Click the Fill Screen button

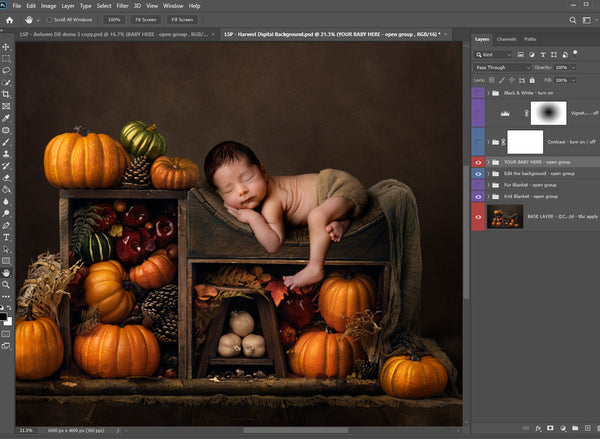(x=183, y=19)
